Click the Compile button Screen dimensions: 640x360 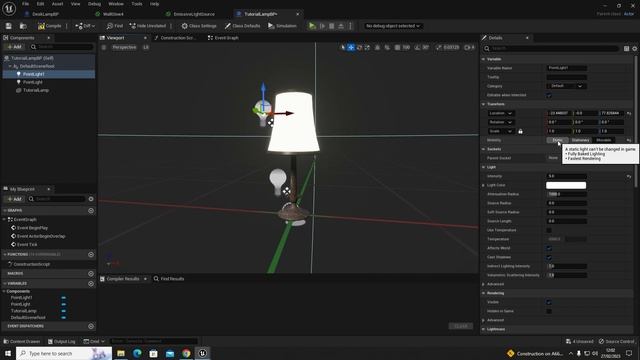click(x=49, y=26)
